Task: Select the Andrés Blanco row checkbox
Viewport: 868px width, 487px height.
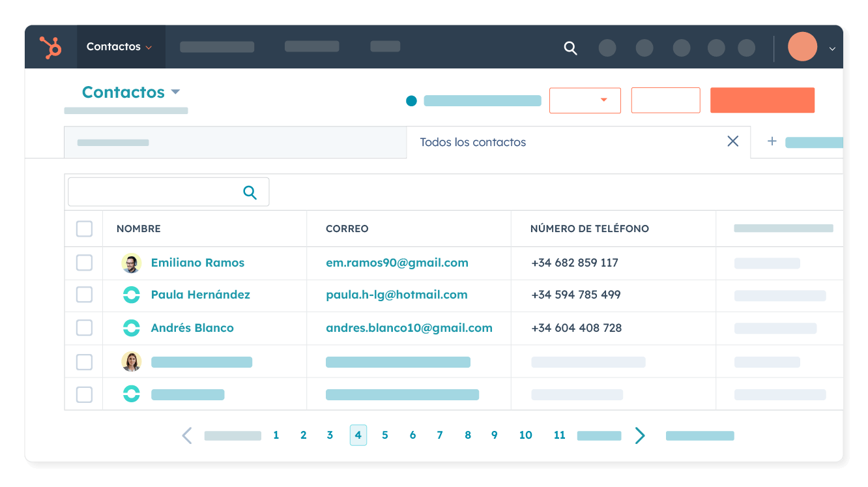Action: pyautogui.click(x=84, y=328)
